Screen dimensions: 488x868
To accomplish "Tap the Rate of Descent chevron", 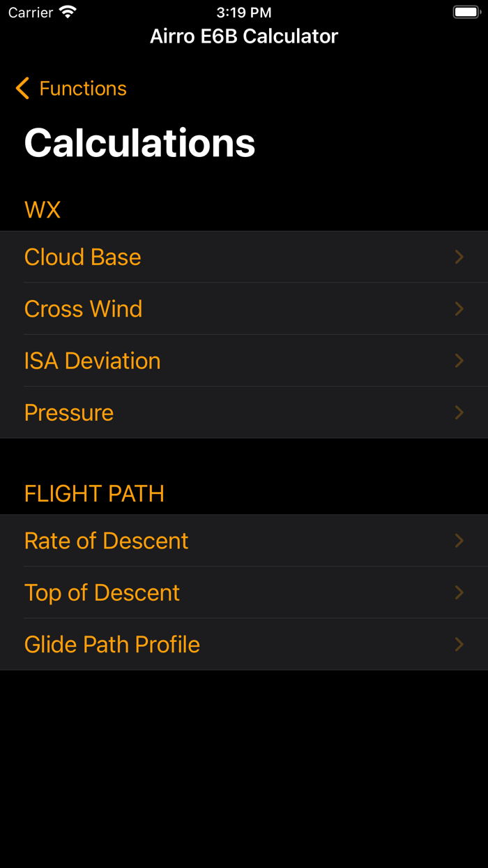I will click(x=459, y=541).
